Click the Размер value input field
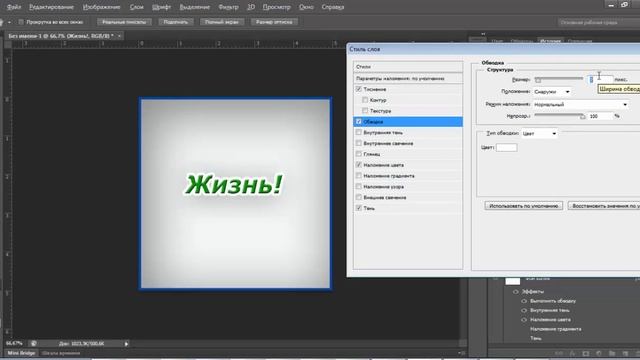 point(600,80)
